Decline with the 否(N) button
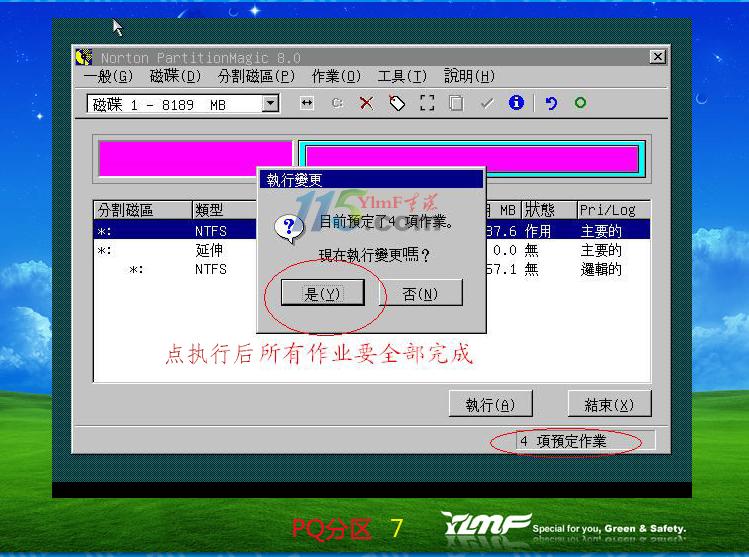 click(421, 293)
